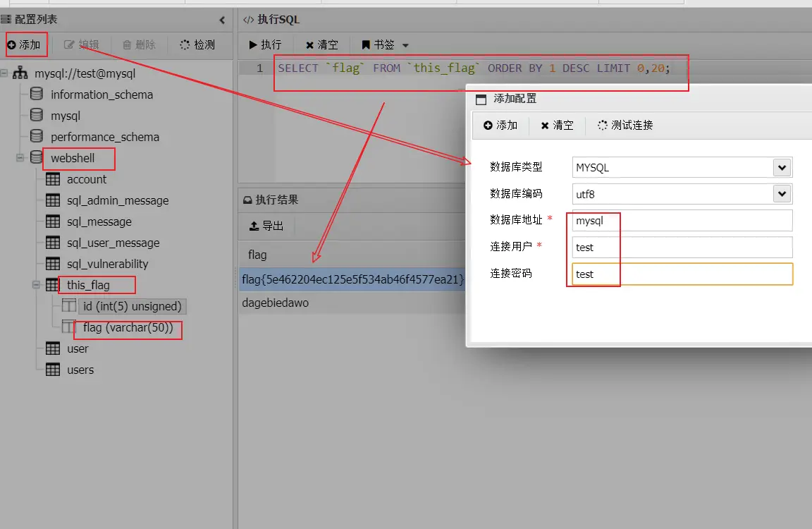
Task: Select sql_vulnerability table label
Action: point(107,264)
